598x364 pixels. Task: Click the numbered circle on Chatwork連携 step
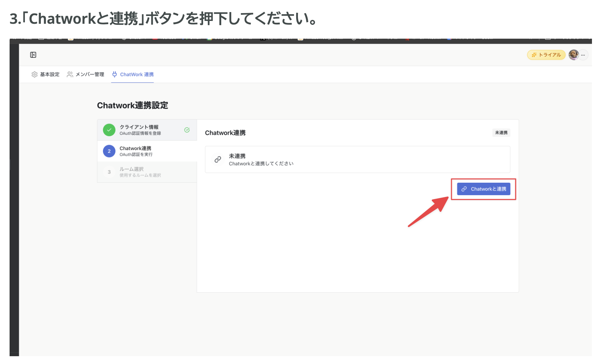109,151
